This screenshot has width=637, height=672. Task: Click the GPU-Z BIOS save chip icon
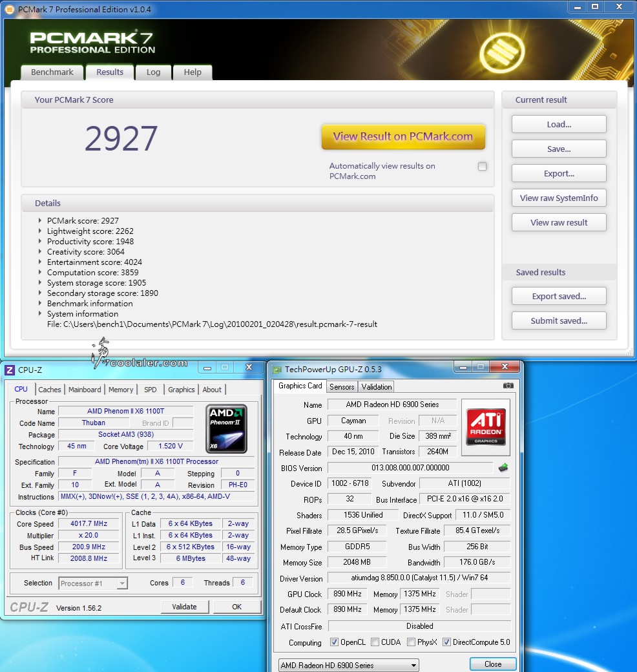(503, 468)
